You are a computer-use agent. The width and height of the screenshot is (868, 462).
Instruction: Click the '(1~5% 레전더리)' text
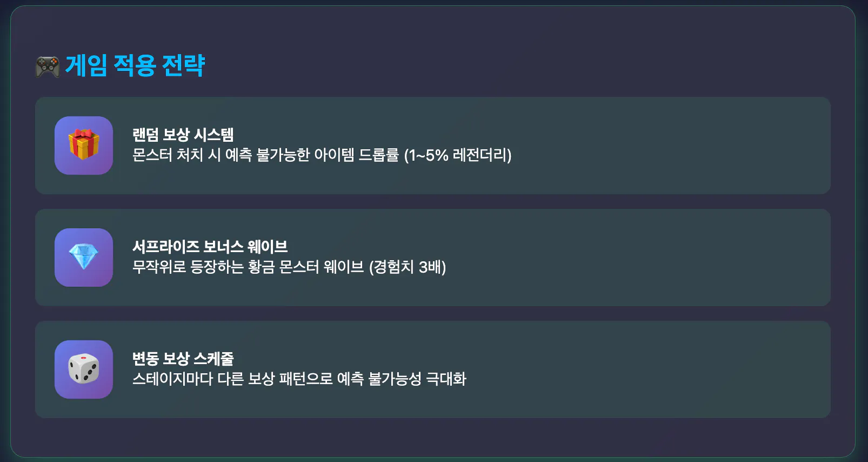pyautogui.click(x=458, y=155)
